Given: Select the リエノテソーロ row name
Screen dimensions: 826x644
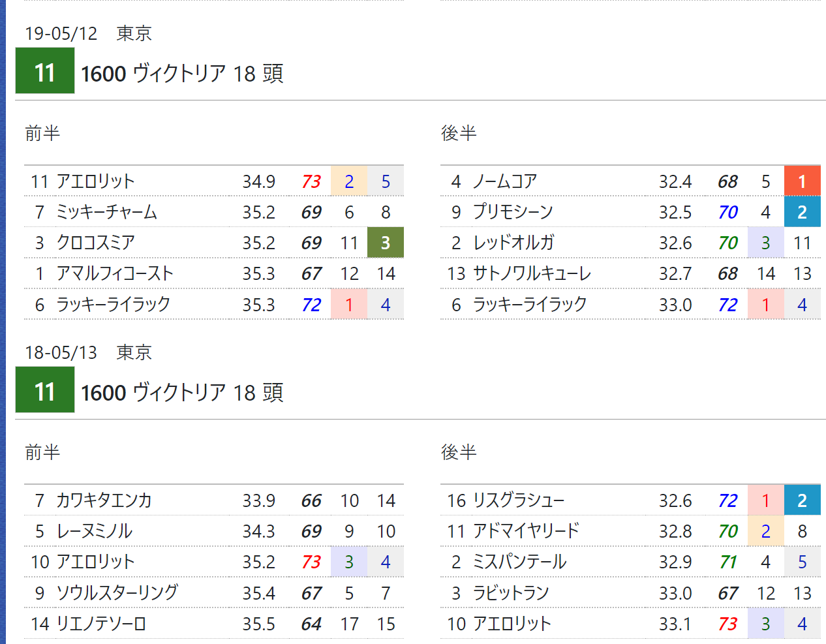Looking at the screenshot, I should pyautogui.click(x=101, y=624).
